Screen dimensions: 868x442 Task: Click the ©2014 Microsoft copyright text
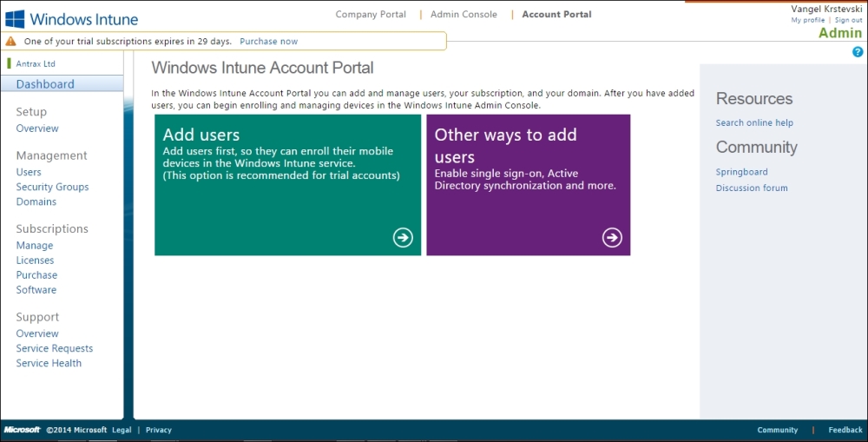click(x=76, y=430)
